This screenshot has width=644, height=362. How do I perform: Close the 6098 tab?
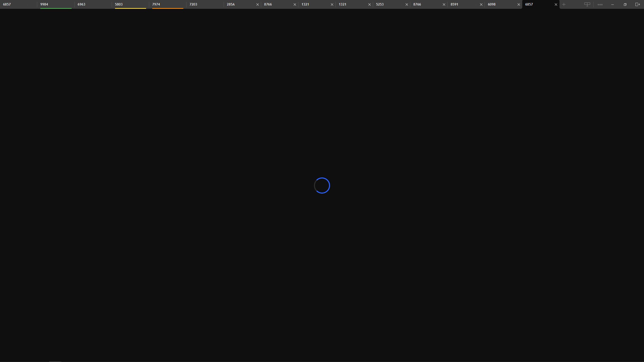518,4
